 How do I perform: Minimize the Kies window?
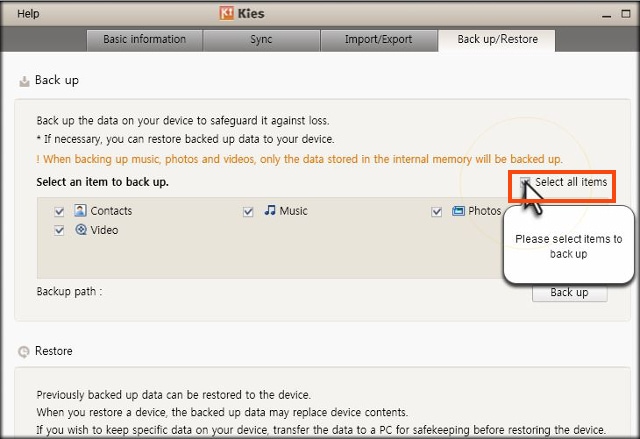click(607, 15)
